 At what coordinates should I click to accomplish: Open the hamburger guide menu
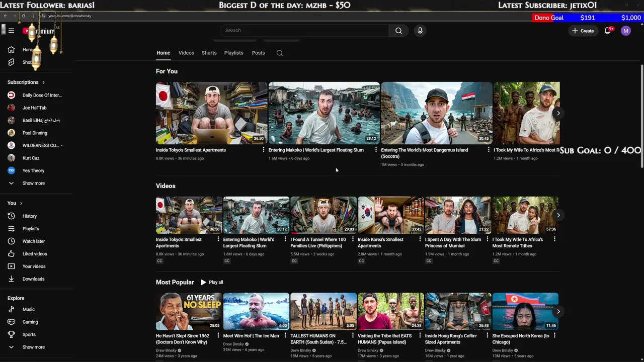tap(11, 31)
